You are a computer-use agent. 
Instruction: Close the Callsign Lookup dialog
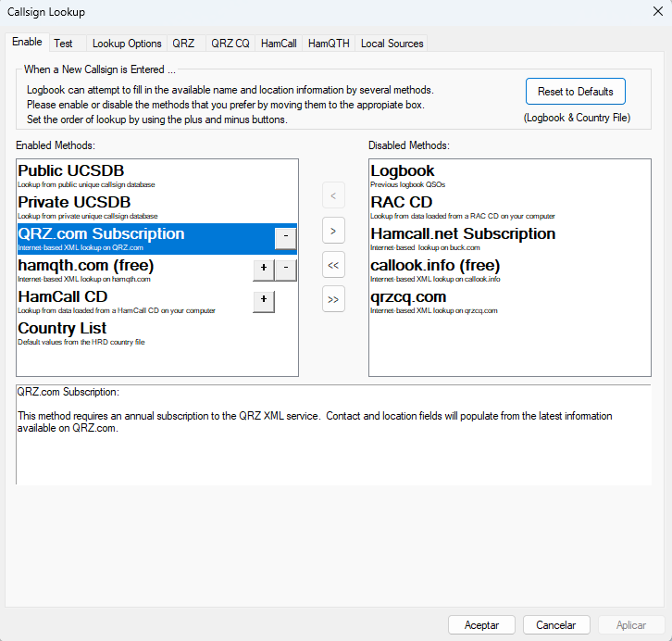[658, 11]
